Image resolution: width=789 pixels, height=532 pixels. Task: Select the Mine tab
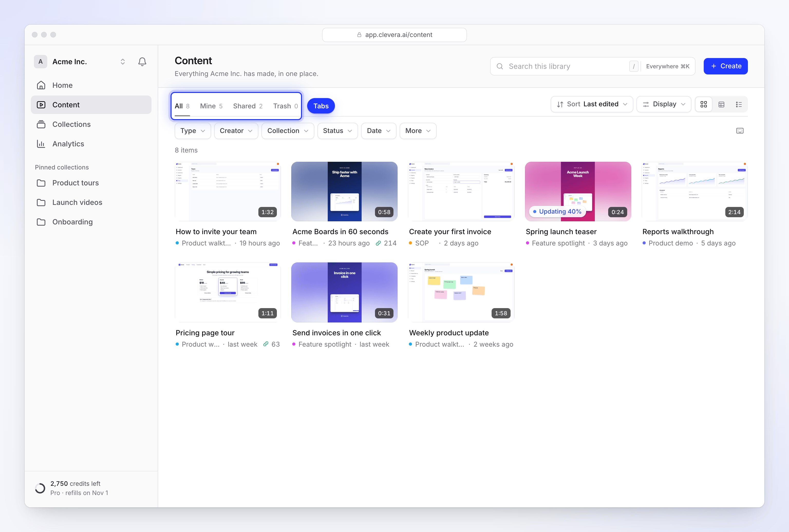(211, 106)
